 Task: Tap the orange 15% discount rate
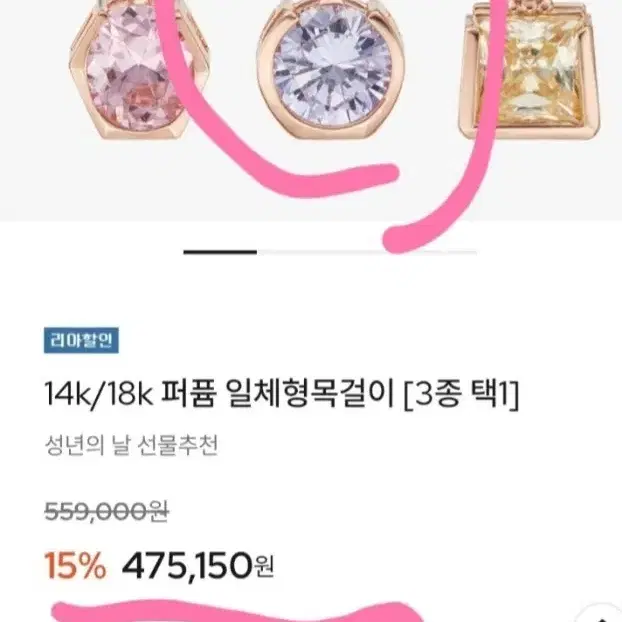pyautogui.click(x=75, y=565)
